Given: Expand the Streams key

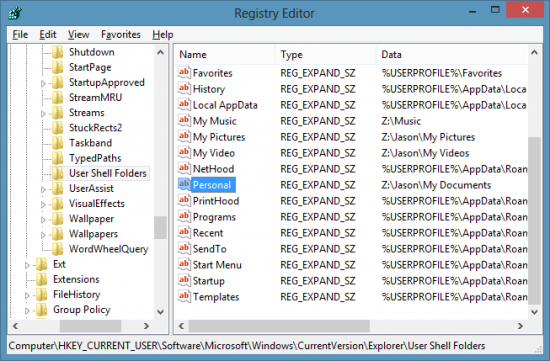Looking at the screenshot, I should tap(43, 114).
